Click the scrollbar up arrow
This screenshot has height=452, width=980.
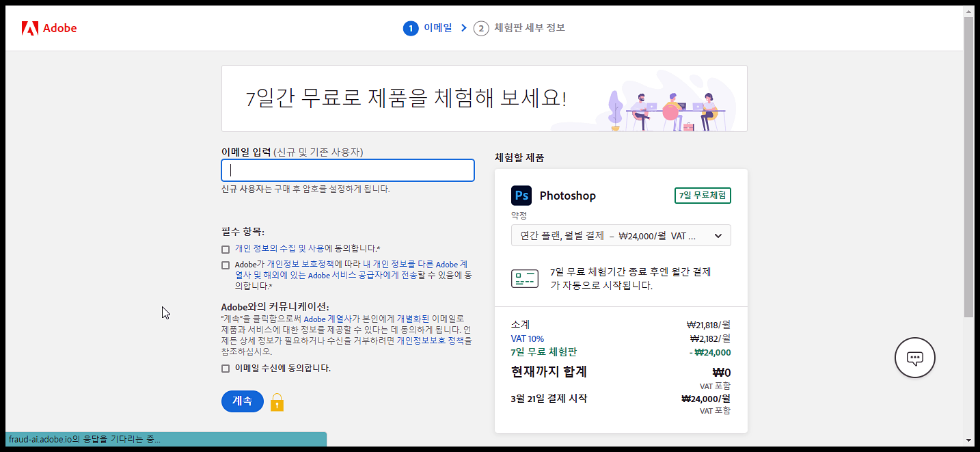click(968, 12)
